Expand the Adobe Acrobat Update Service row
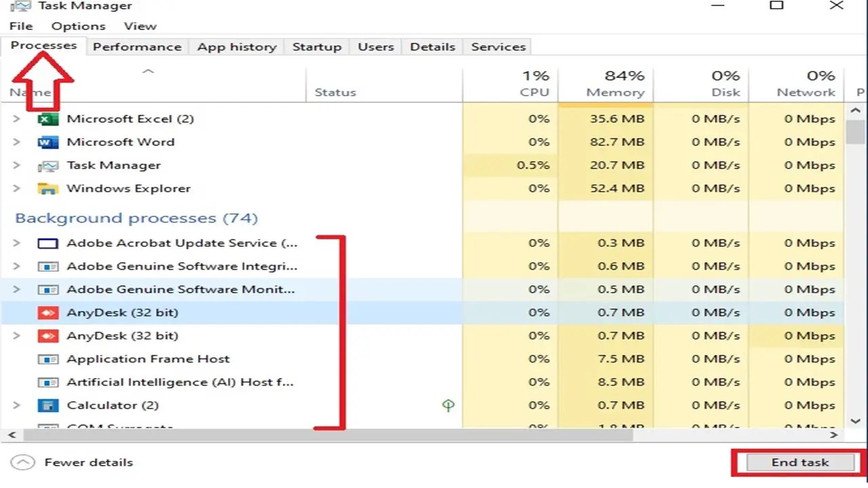The height and width of the screenshot is (488, 868). (17, 243)
